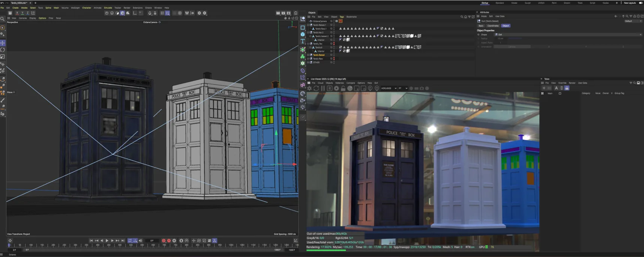Click the lock resolution icon in Live Viewer
This screenshot has width=644, height=257.
coord(343,88)
